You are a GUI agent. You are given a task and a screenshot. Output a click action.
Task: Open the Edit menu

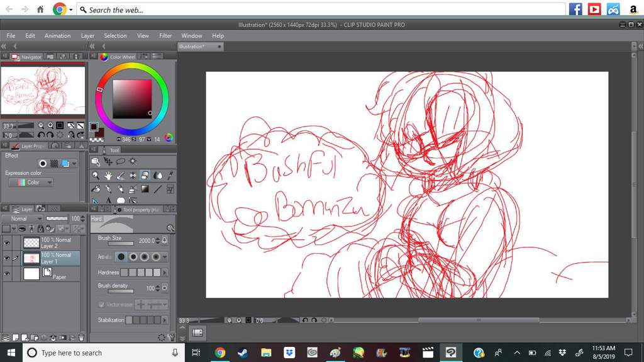[30, 36]
